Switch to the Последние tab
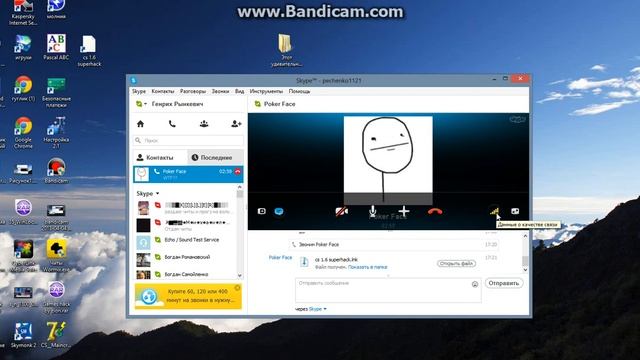This screenshot has width=640, height=360. point(216,157)
